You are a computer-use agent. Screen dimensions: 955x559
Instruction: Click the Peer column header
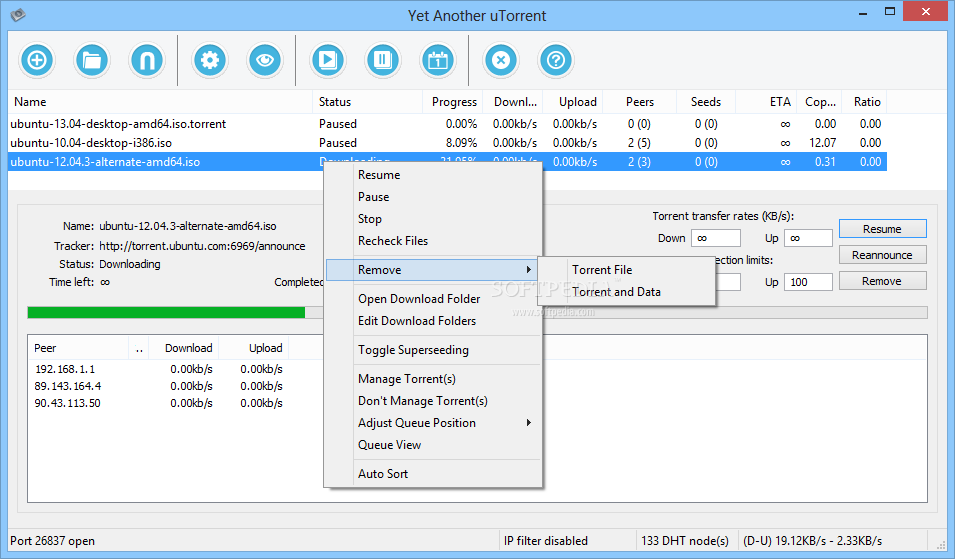(78, 348)
